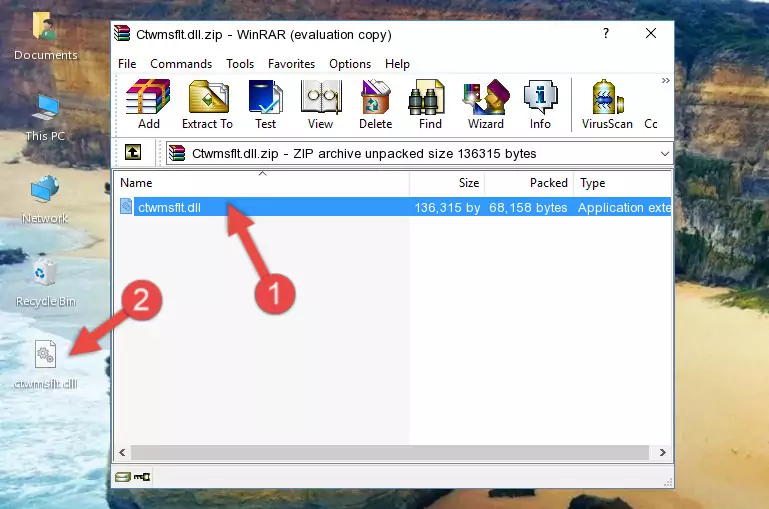Click the Application extension type cell
This screenshot has width=769, height=509.
(624, 207)
